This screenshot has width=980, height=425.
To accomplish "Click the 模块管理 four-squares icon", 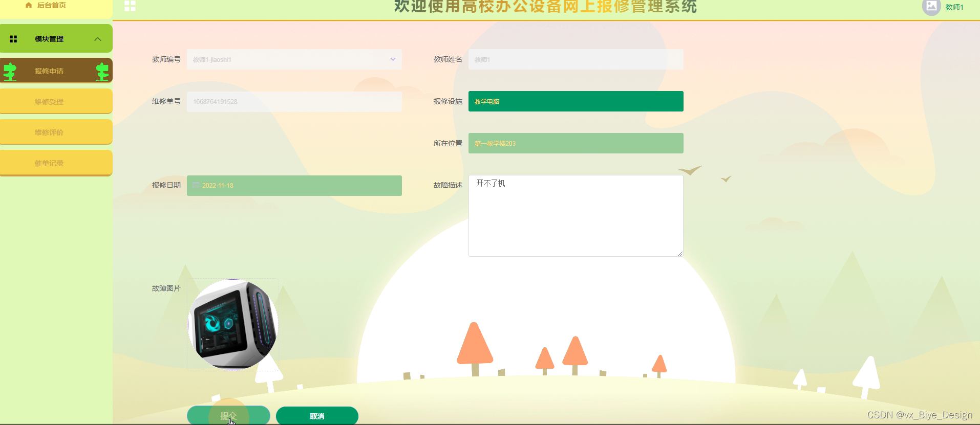I will click(13, 39).
